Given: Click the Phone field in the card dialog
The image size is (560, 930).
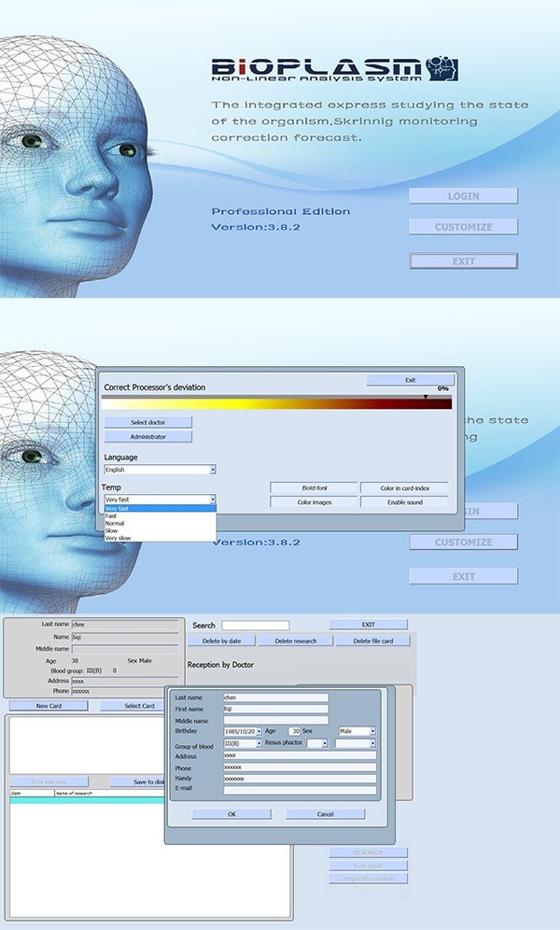Looking at the screenshot, I should pos(300,768).
